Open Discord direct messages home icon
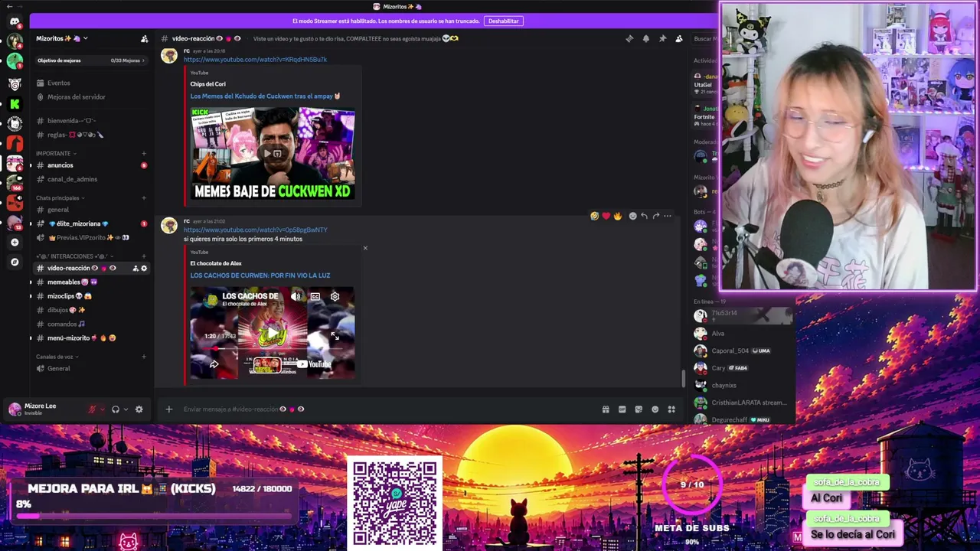Screen dimensions: 980x551 coord(15,22)
